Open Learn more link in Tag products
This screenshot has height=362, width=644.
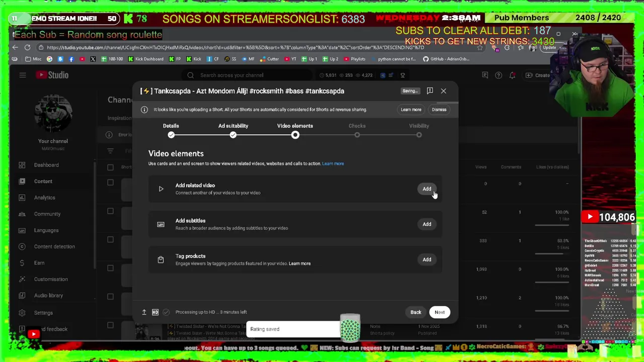click(300, 263)
